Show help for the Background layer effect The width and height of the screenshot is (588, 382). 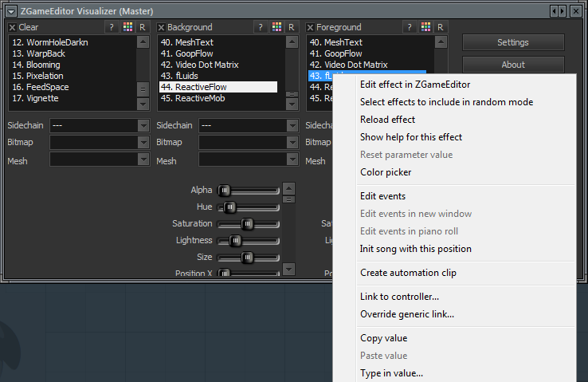click(261, 27)
